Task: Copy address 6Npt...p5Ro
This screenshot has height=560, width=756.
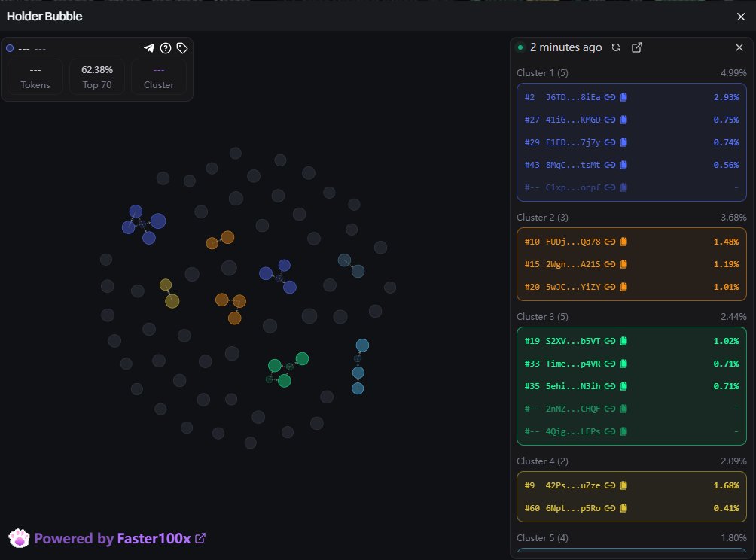Action: pos(623,508)
